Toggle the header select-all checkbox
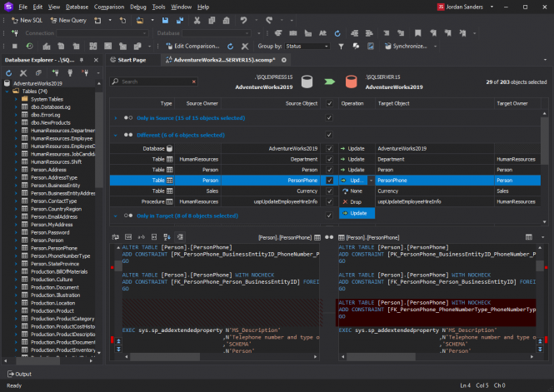 329,103
